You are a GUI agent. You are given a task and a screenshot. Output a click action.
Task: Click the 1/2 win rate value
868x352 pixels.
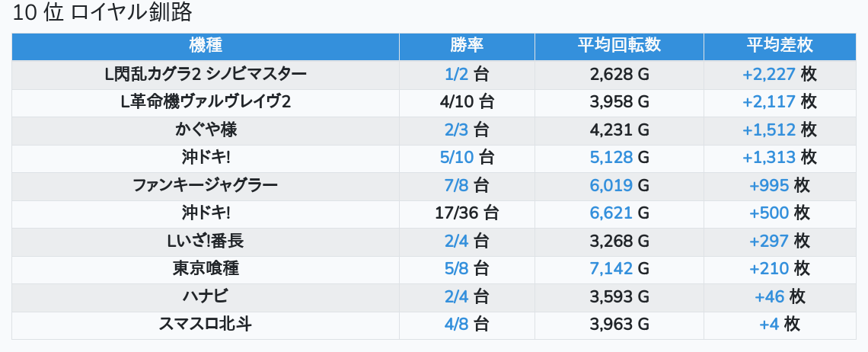click(x=456, y=74)
